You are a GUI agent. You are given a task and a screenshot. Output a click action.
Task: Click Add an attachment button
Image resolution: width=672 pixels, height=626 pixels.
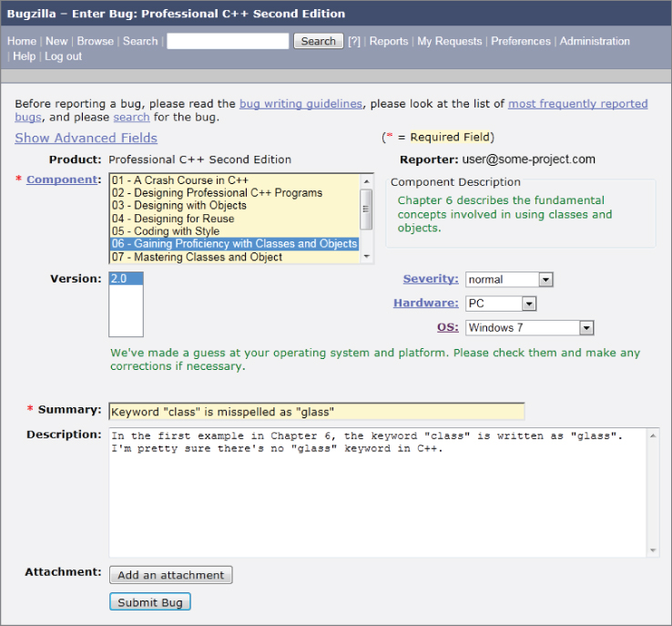[171, 575]
